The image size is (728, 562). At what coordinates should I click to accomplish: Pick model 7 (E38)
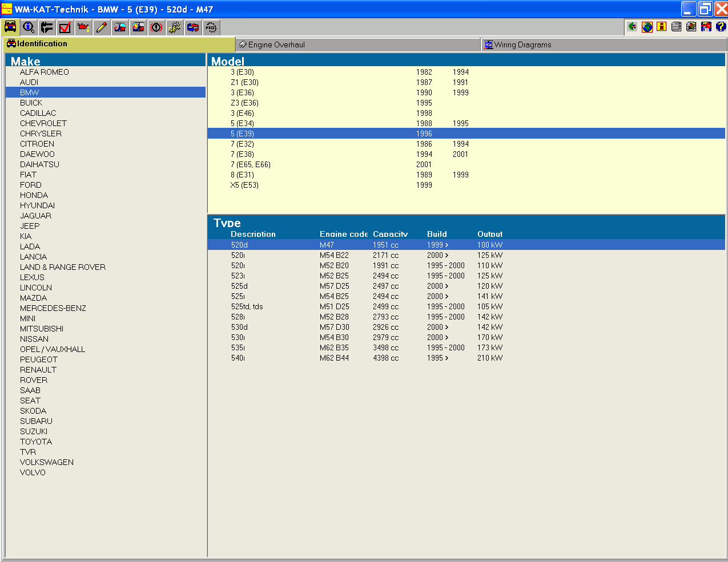pyautogui.click(x=466, y=154)
